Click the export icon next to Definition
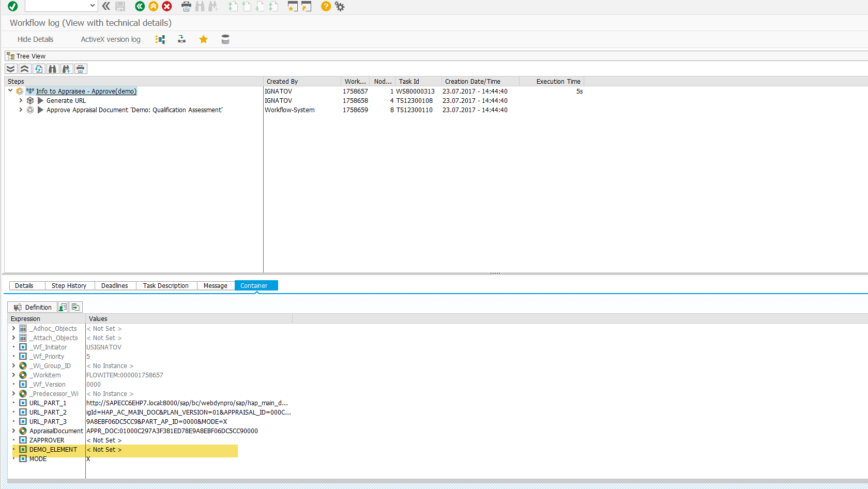The image size is (868, 489). (x=75, y=307)
